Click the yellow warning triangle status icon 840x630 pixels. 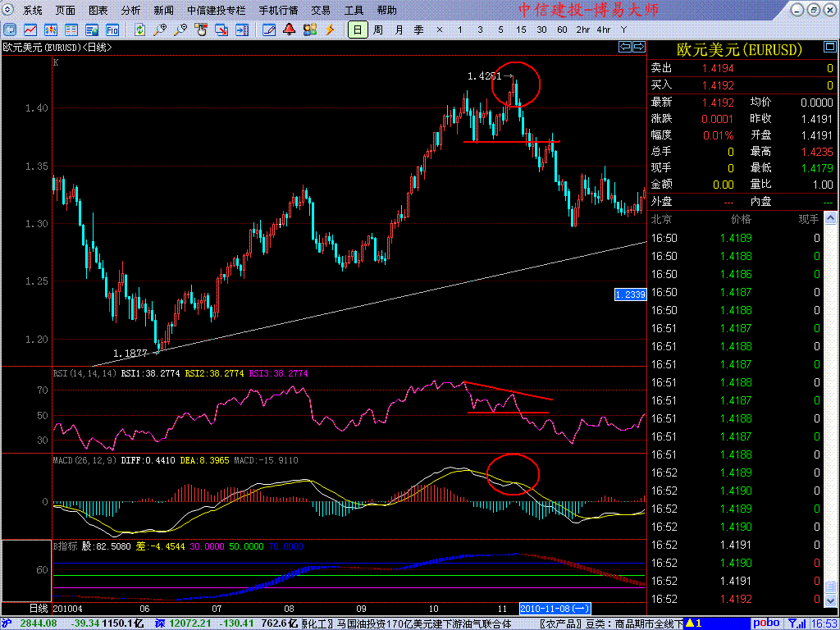691,623
